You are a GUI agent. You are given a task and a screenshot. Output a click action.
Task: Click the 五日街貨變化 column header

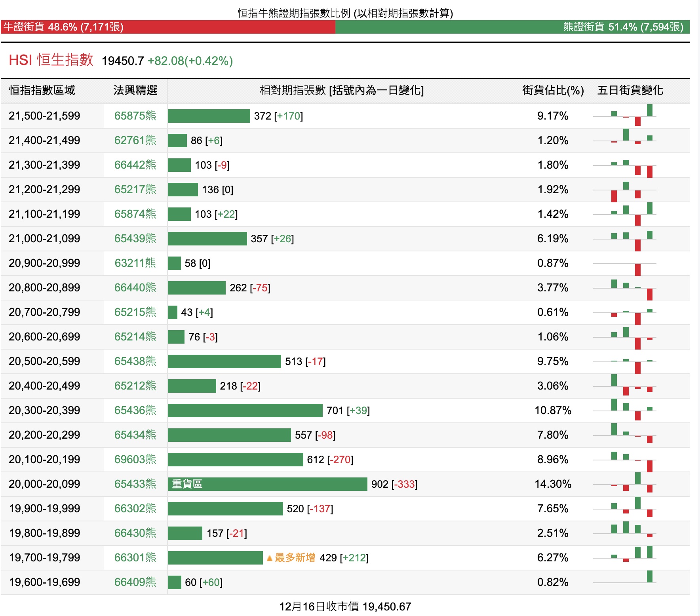click(630, 90)
